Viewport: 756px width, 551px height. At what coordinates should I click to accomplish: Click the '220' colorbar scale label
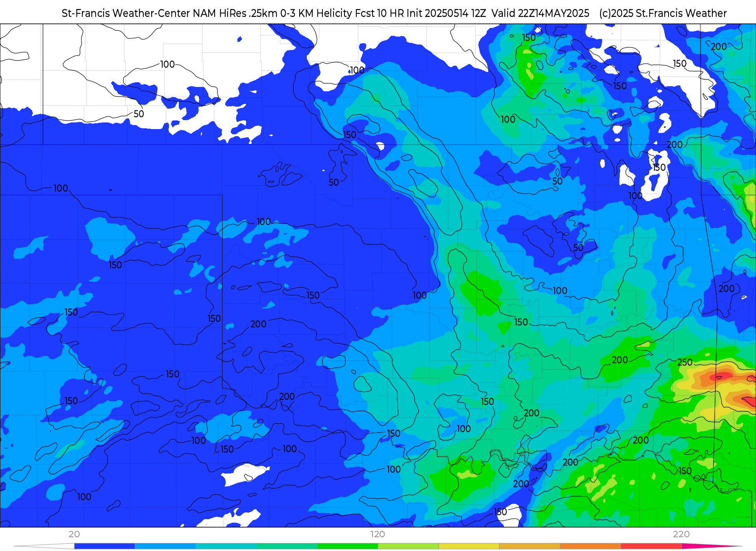pyautogui.click(x=681, y=534)
